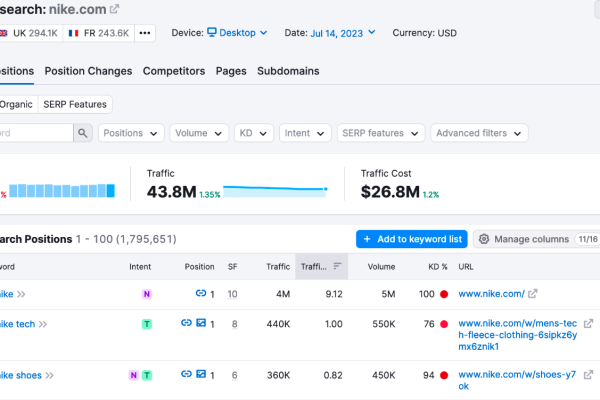
Task: Click the T intent badge in nike shoes row
Action: [147, 375]
